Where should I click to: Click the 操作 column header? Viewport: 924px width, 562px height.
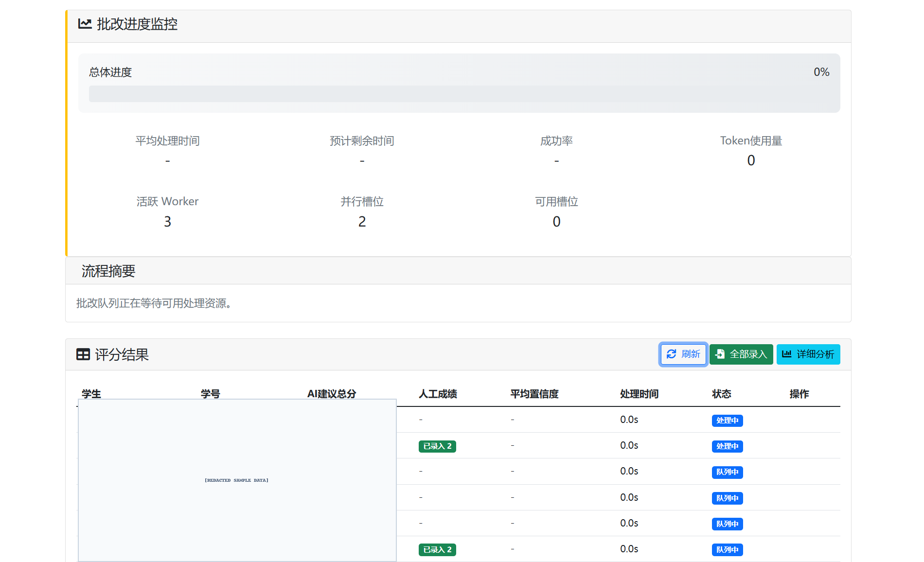click(799, 394)
